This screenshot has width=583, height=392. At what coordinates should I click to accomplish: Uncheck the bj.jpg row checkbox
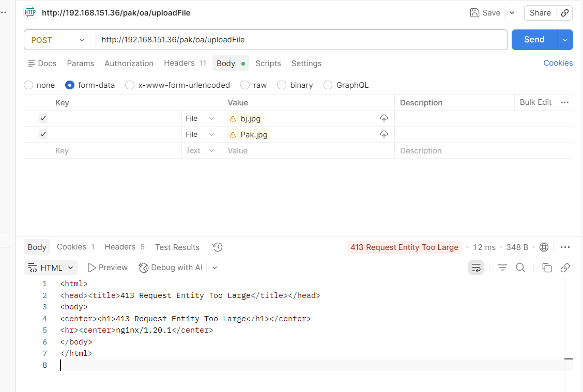[43, 118]
